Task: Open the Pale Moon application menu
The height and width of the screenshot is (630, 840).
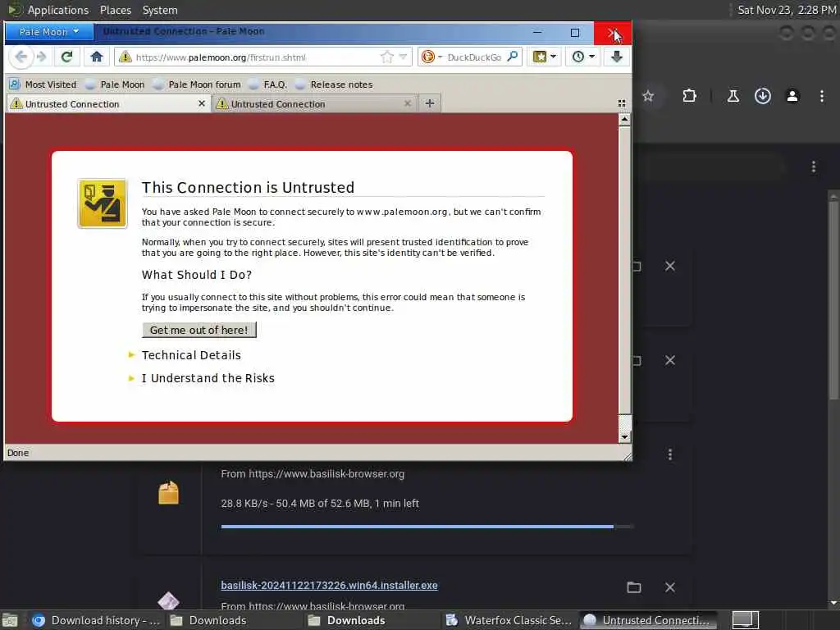Action: [48, 32]
